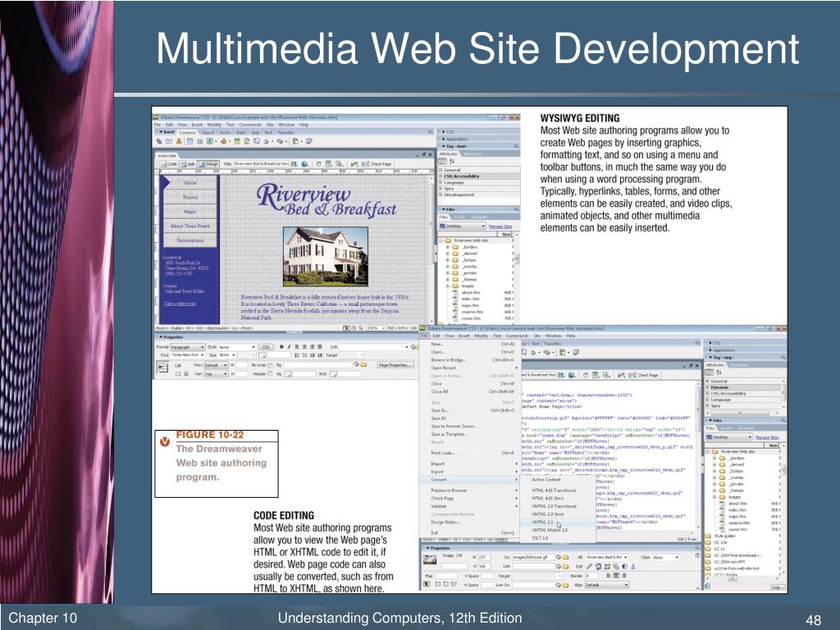The height and width of the screenshot is (630, 840).
Task: Expand the _borders folder in Files
Action: point(448,247)
